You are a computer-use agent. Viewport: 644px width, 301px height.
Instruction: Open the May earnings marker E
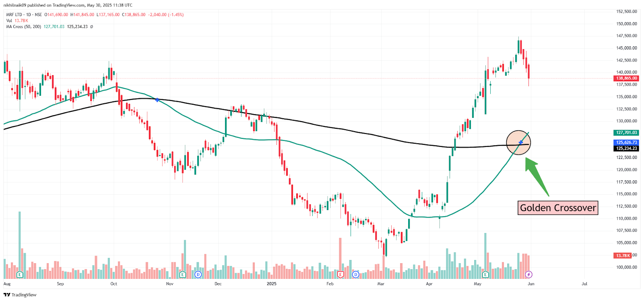pos(485,274)
